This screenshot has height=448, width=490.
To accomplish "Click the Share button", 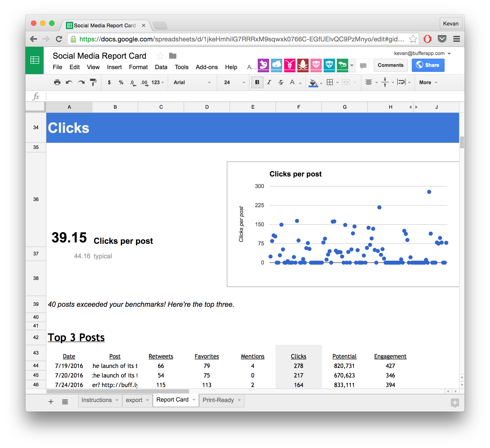I will click(428, 65).
